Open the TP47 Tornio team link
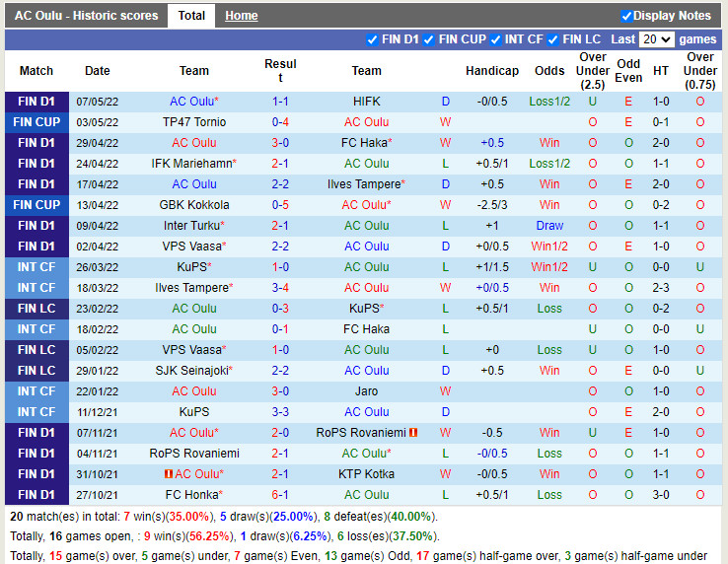Viewport: 728px width, 564px height. [x=194, y=122]
